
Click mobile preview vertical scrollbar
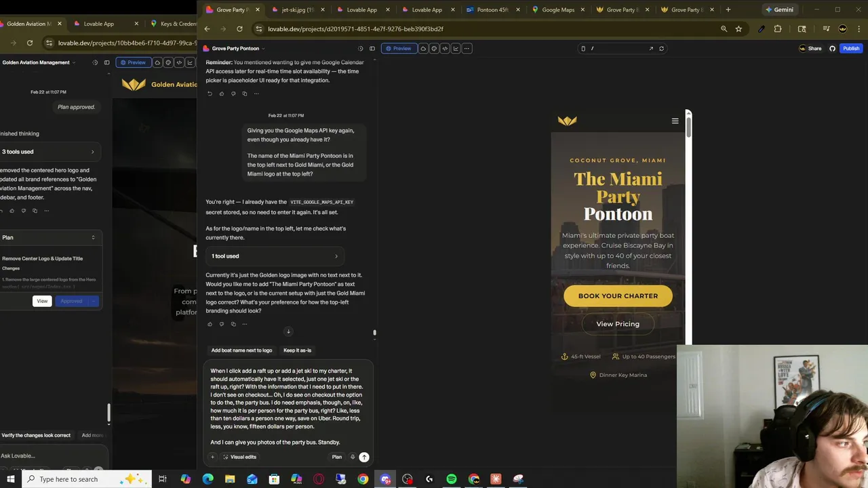pyautogui.click(x=688, y=126)
